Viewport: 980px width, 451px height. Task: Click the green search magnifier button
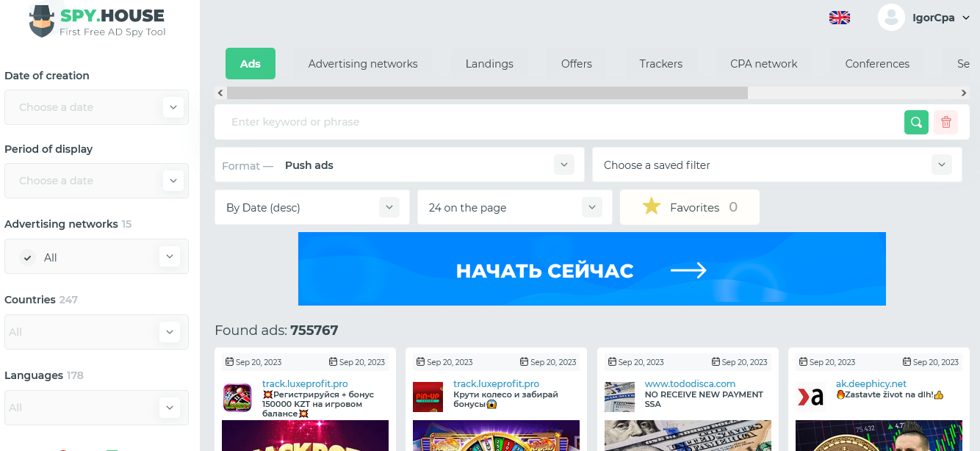click(916, 122)
